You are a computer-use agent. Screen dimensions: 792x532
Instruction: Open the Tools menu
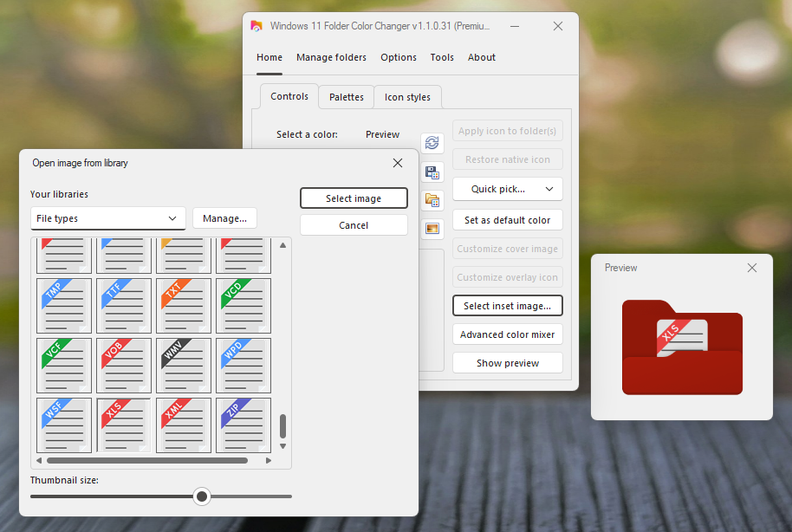(442, 57)
